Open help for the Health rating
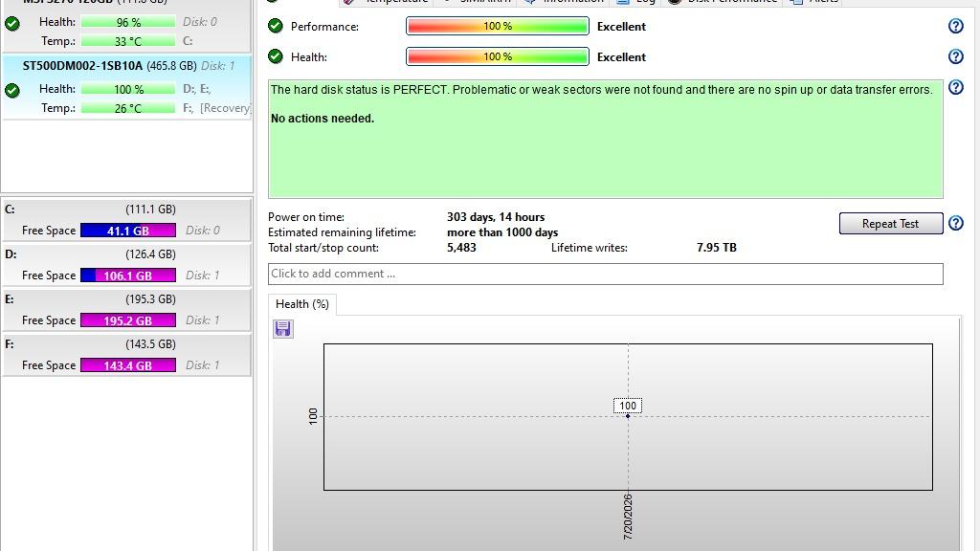980x551 pixels. (x=956, y=56)
